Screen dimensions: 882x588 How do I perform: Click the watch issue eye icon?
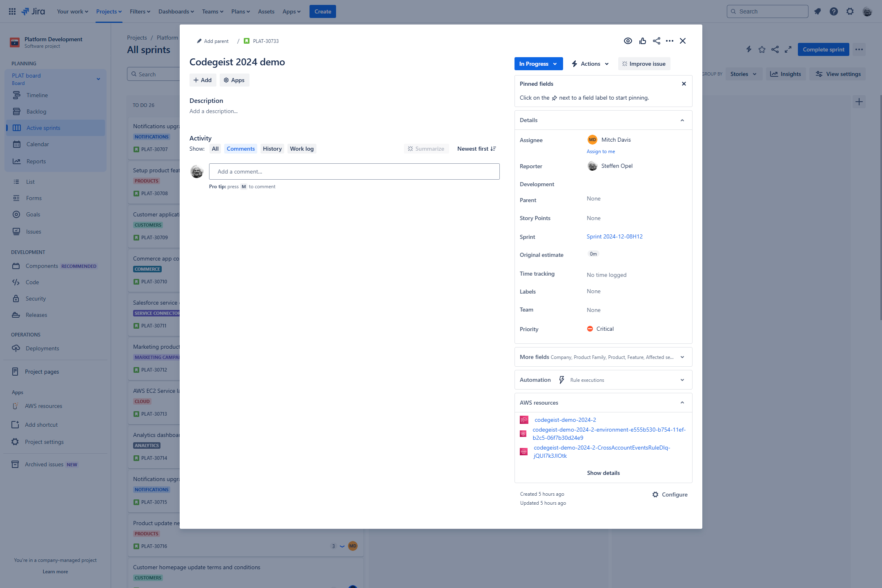click(x=628, y=41)
